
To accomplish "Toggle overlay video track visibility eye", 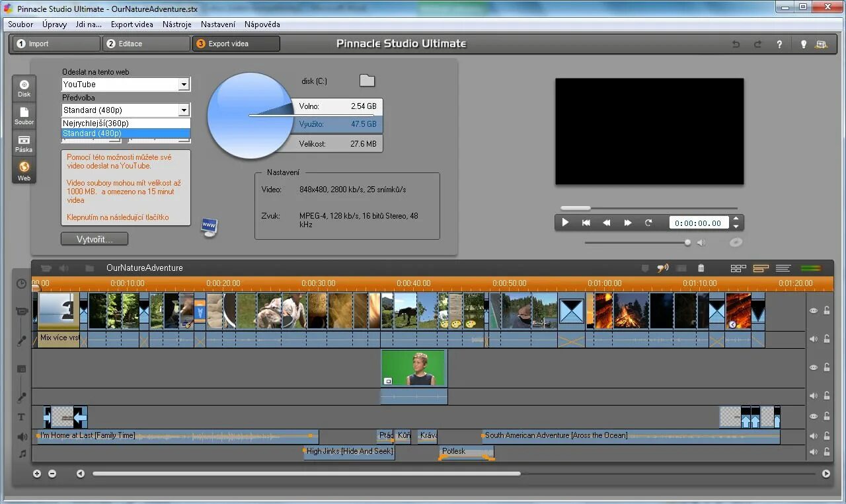I will (814, 367).
